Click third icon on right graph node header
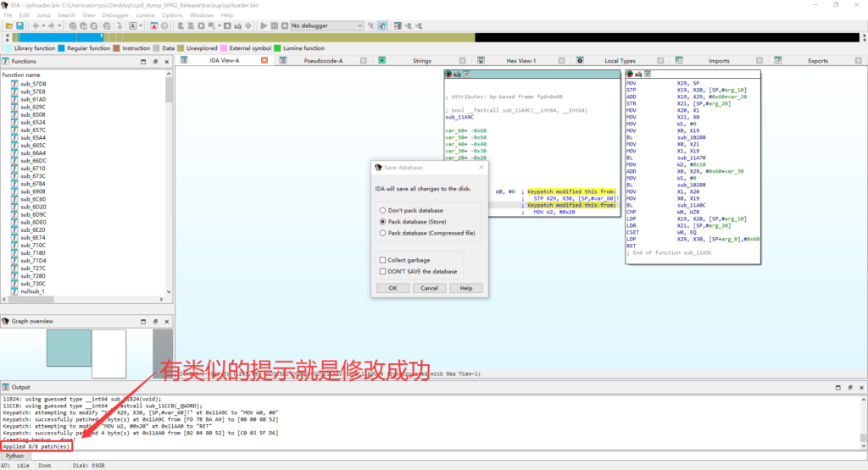The width and height of the screenshot is (868, 470). (647, 74)
